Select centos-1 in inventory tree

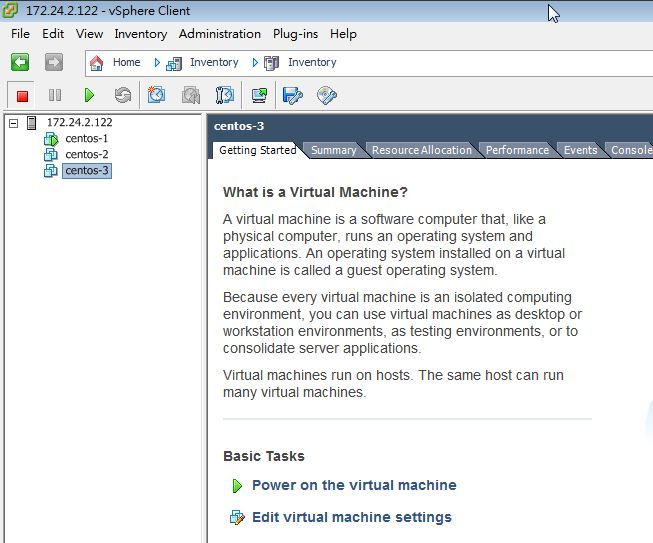click(87, 138)
